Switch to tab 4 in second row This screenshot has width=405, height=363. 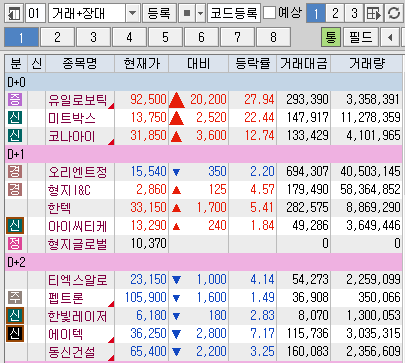coord(129,37)
